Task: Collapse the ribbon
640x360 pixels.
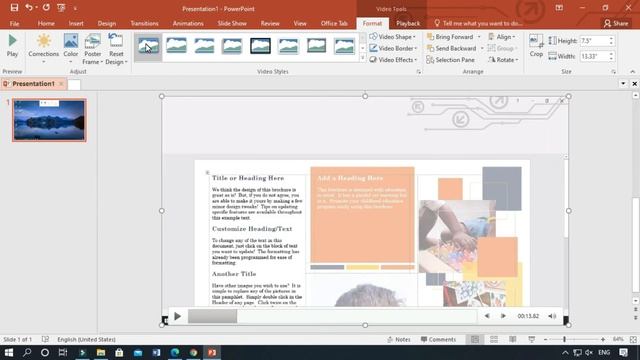Action: pos(632,71)
